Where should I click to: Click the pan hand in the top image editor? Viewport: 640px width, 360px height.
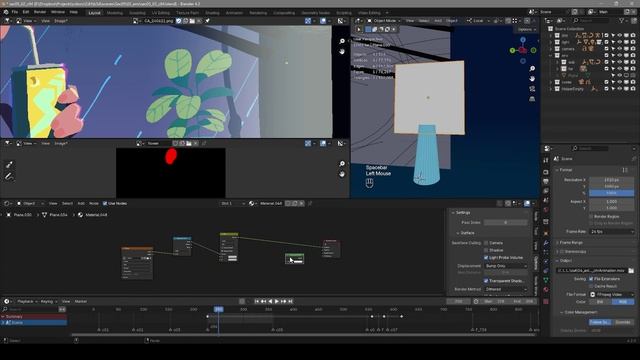point(342,51)
